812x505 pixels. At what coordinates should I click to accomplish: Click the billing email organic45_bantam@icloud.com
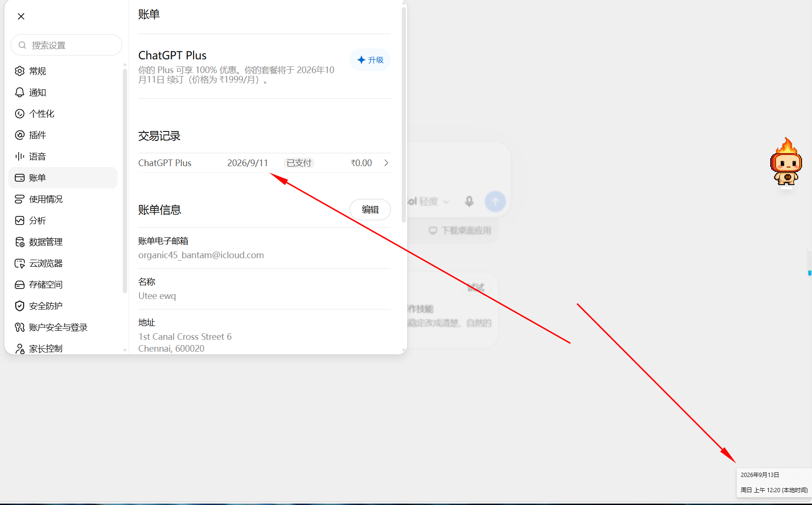tap(201, 255)
